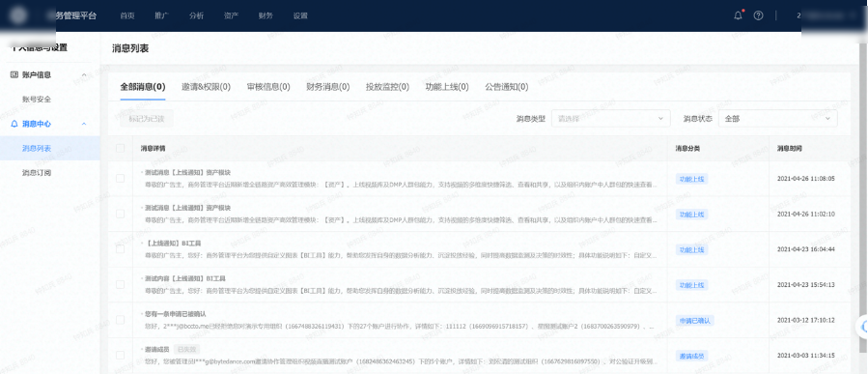Screen dimensions: 868x374
Task: Click the platform logo in header
Action: 18,14
